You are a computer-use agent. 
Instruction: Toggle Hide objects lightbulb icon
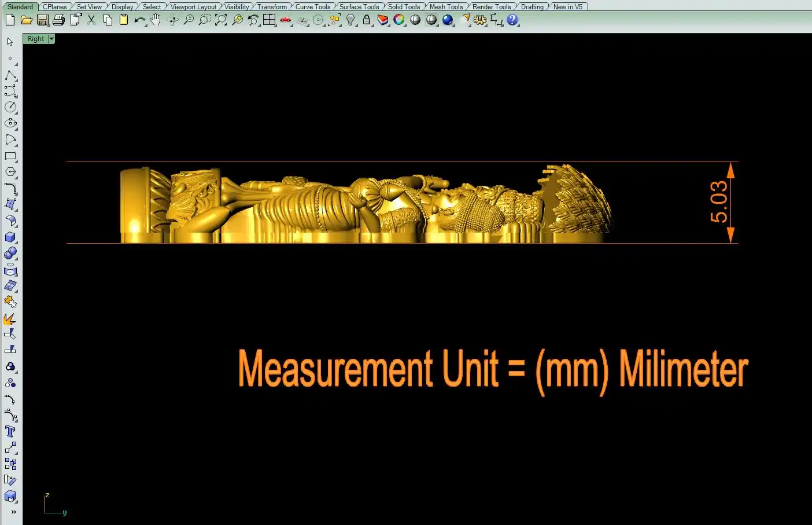[350, 20]
